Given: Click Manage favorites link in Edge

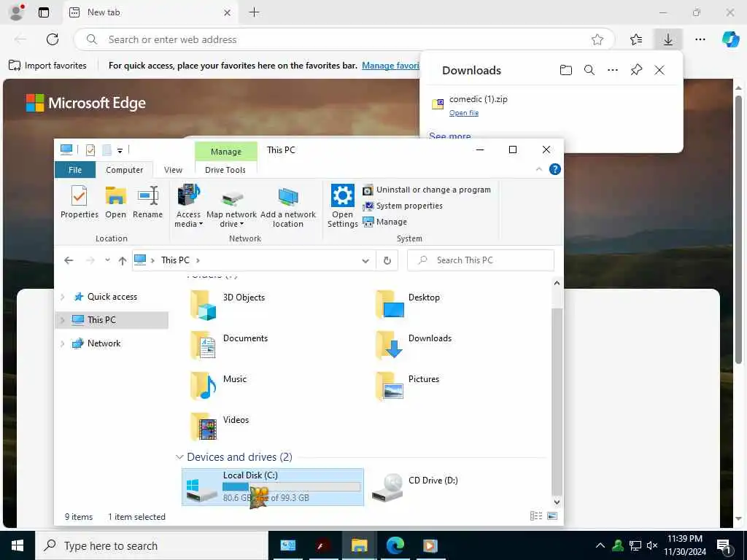Looking at the screenshot, I should point(390,66).
